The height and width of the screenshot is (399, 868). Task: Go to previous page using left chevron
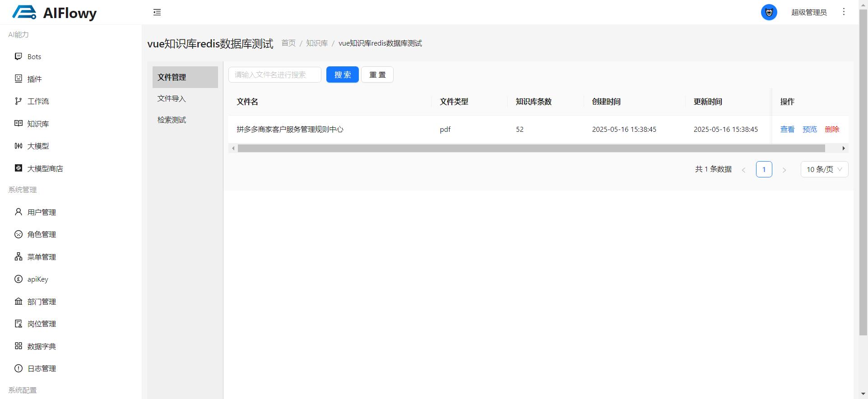pos(743,170)
